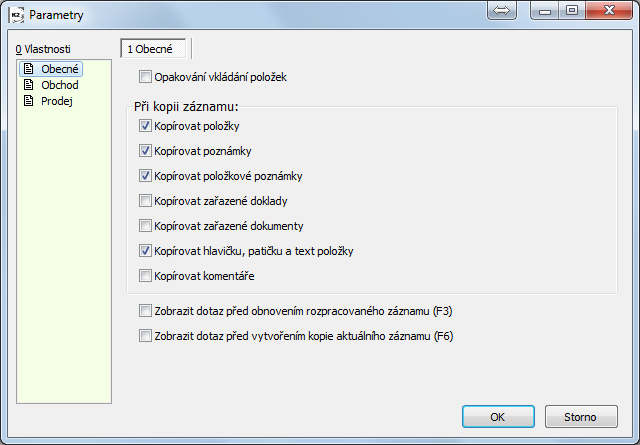Click the double-arrow button in title bar
Screen dimensions: 640x445
tap(502, 11)
